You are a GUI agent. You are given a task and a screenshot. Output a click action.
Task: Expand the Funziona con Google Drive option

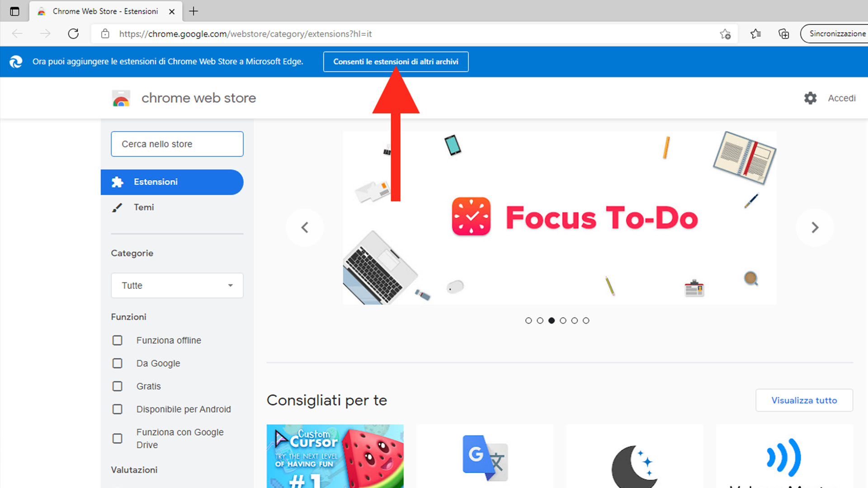[117, 438]
